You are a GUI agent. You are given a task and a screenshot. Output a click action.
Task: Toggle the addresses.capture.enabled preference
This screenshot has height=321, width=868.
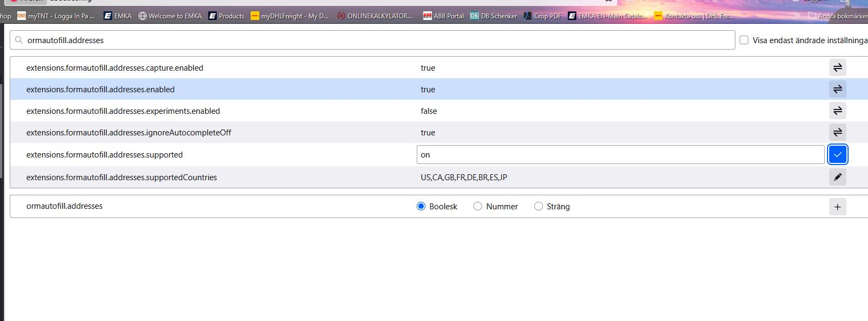coord(837,67)
